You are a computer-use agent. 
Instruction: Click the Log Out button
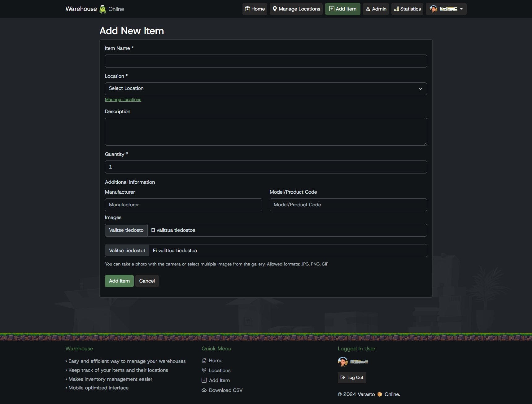pyautogui.click(x=352, y=377)
